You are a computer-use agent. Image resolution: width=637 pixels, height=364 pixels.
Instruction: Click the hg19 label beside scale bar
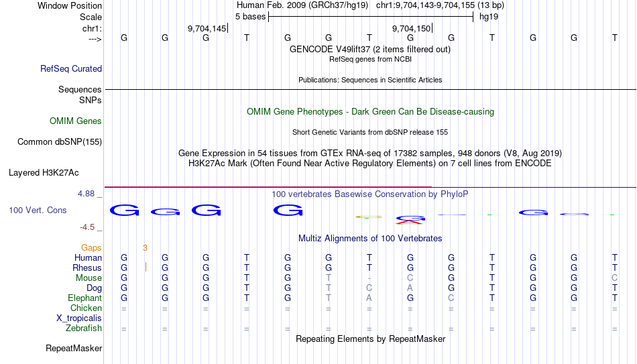point(489,17)
